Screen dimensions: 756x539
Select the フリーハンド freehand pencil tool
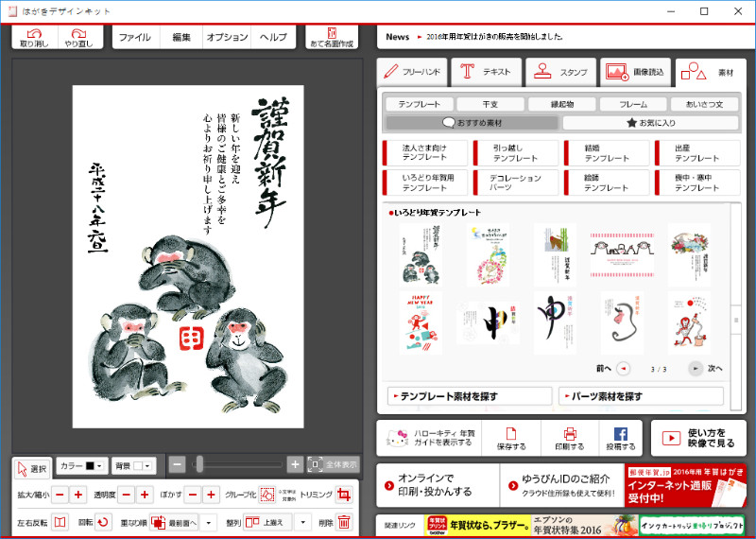412,72
